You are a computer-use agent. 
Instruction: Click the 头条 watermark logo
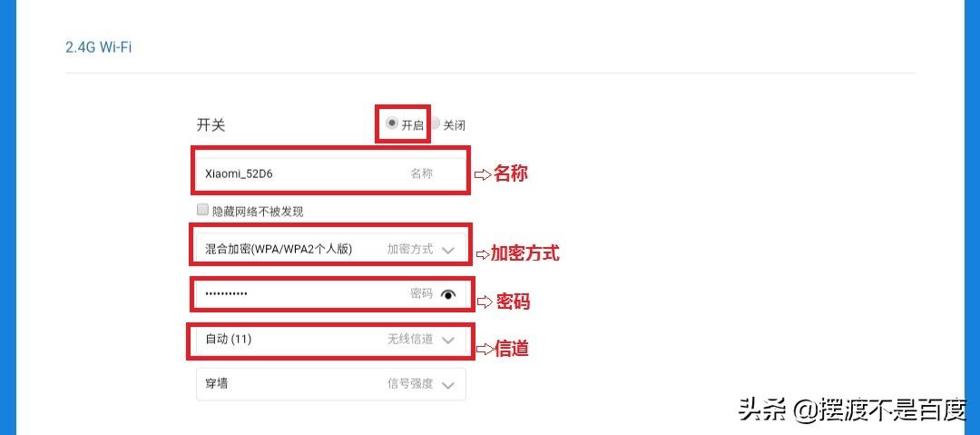click(762, 410)
